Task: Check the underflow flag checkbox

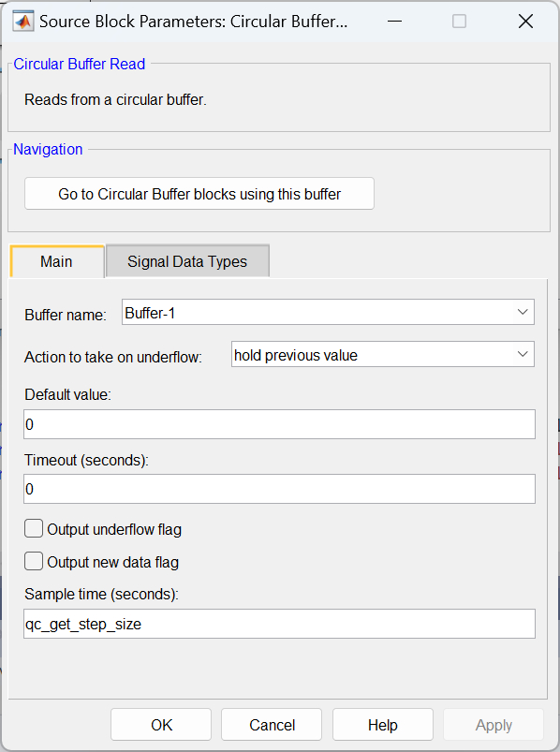Action: point(33,528)
